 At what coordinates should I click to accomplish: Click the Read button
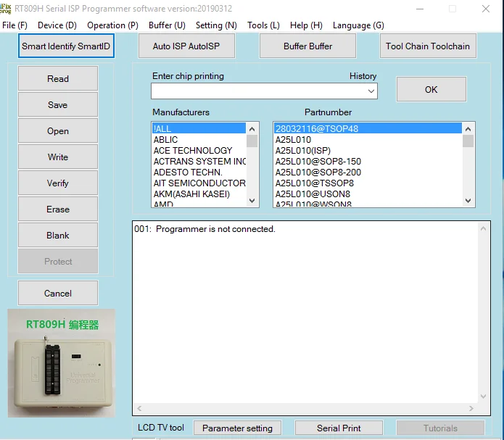pyautogui.click(x=58, y=78)
